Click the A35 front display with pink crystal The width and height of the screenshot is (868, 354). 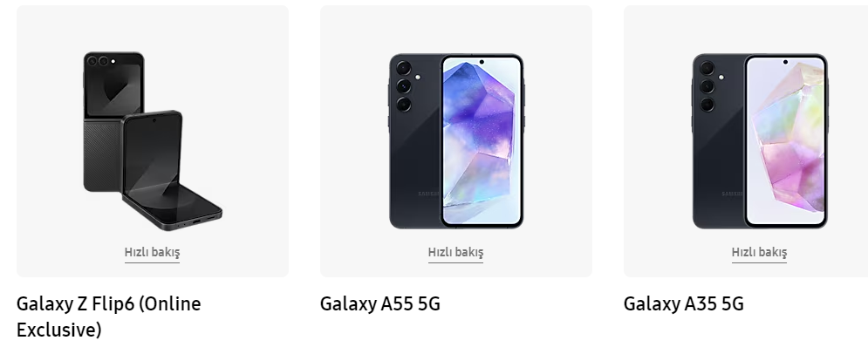785,140
